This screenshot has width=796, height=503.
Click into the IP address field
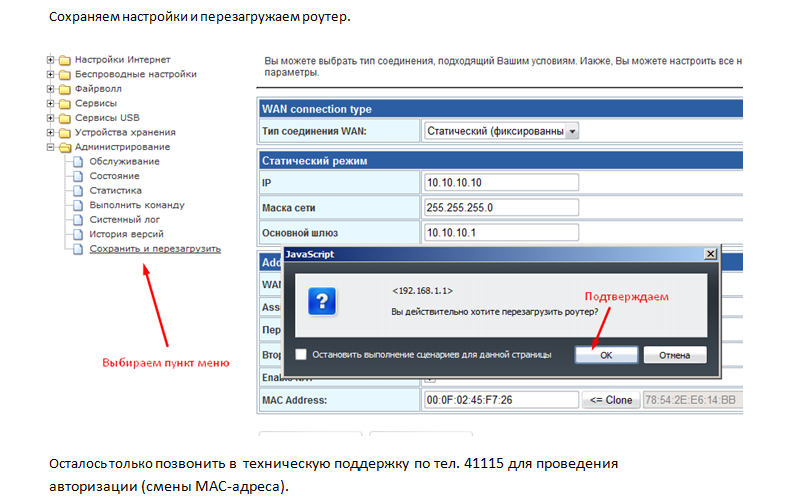coord(501,182)
